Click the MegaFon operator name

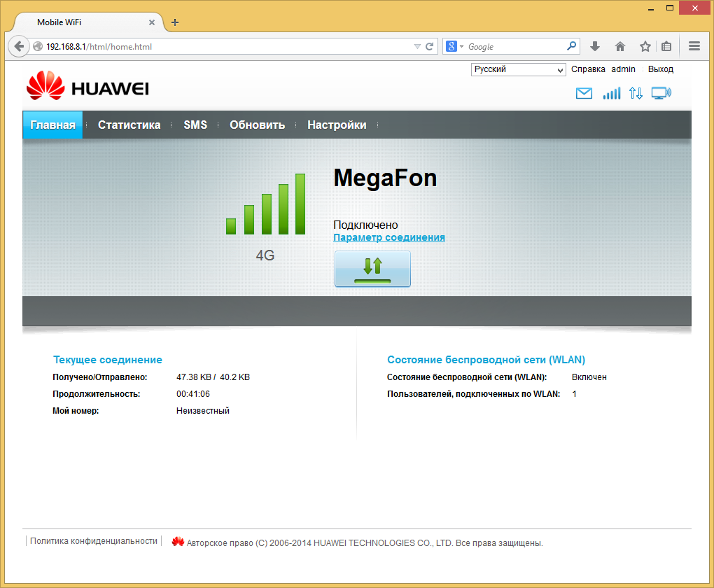tap(385, 178)
